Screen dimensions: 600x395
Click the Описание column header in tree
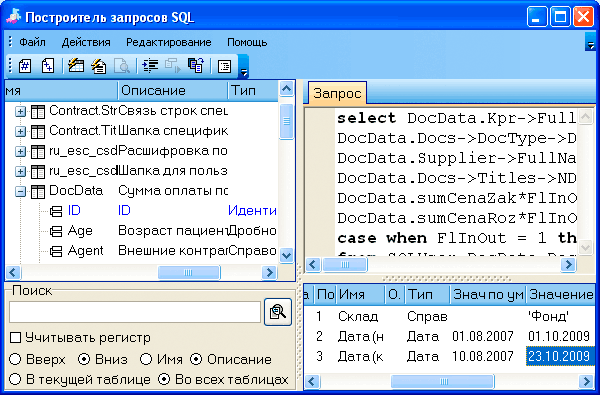tap(173, 90)
